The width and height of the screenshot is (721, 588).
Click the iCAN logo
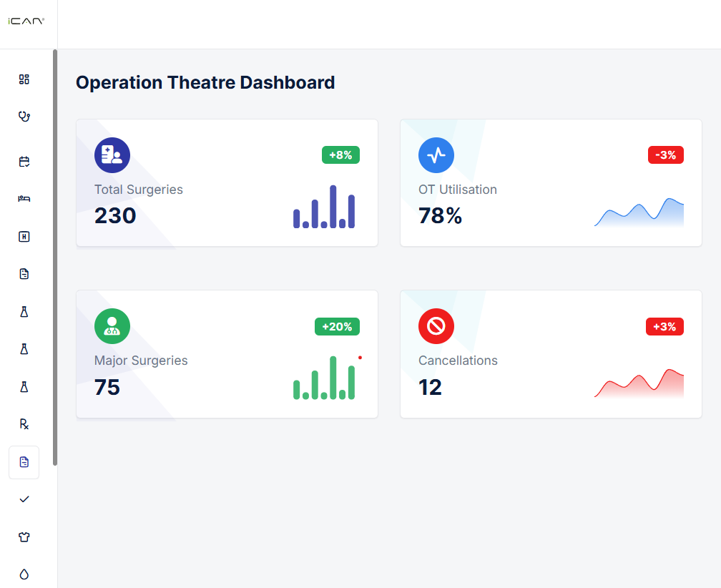point(26,20)
